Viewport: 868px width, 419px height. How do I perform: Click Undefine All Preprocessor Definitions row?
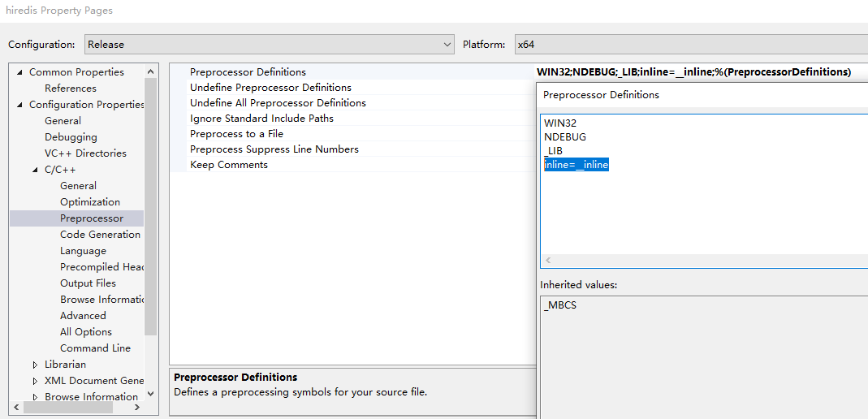352,103
